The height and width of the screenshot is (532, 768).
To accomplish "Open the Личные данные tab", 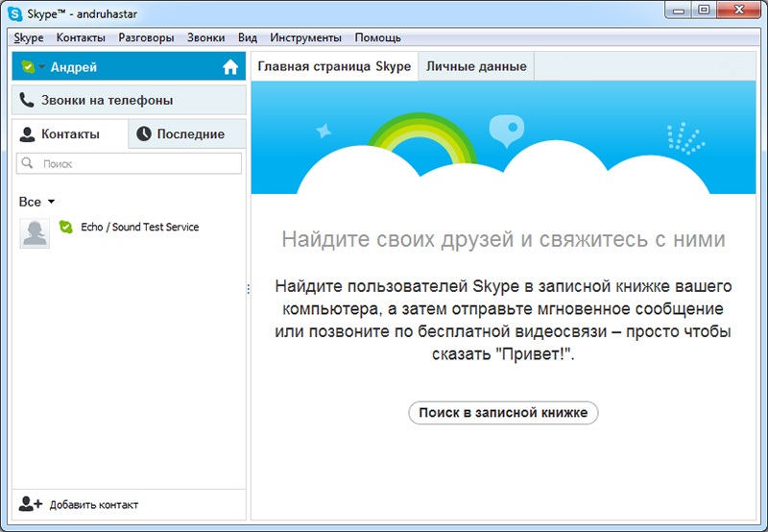I will coord(476,67).
